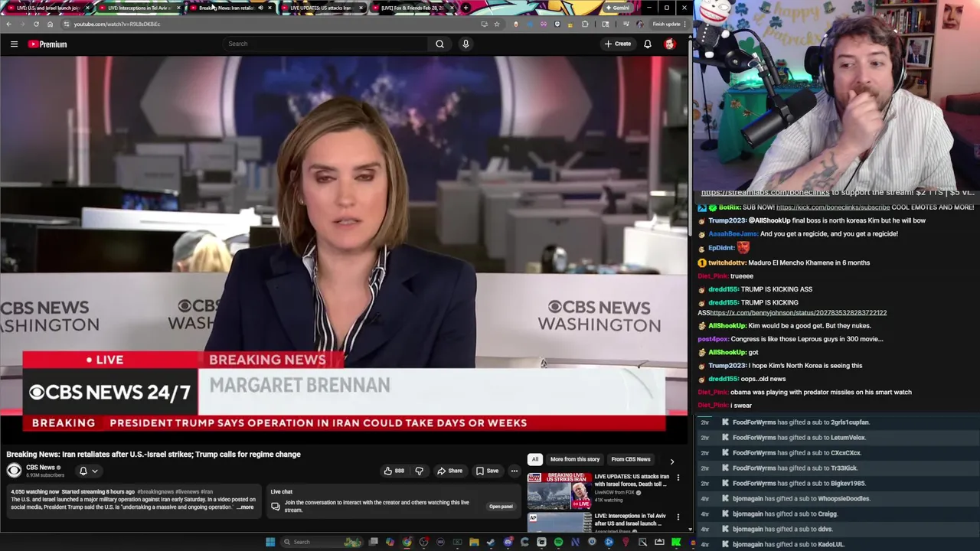The width and height of the screenshot is (980, 551).
Task: Expand CBS News notification bell dropdown
Action: click(x=89, y=471)
